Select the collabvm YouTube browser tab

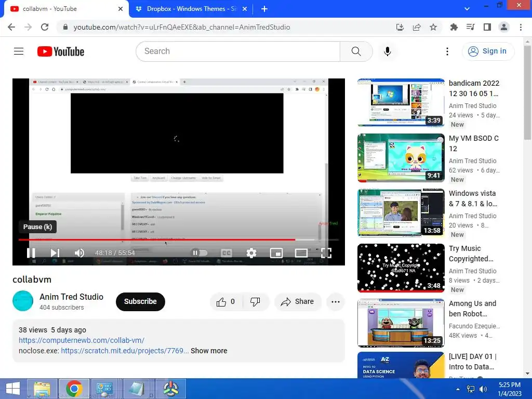(64, 9)
